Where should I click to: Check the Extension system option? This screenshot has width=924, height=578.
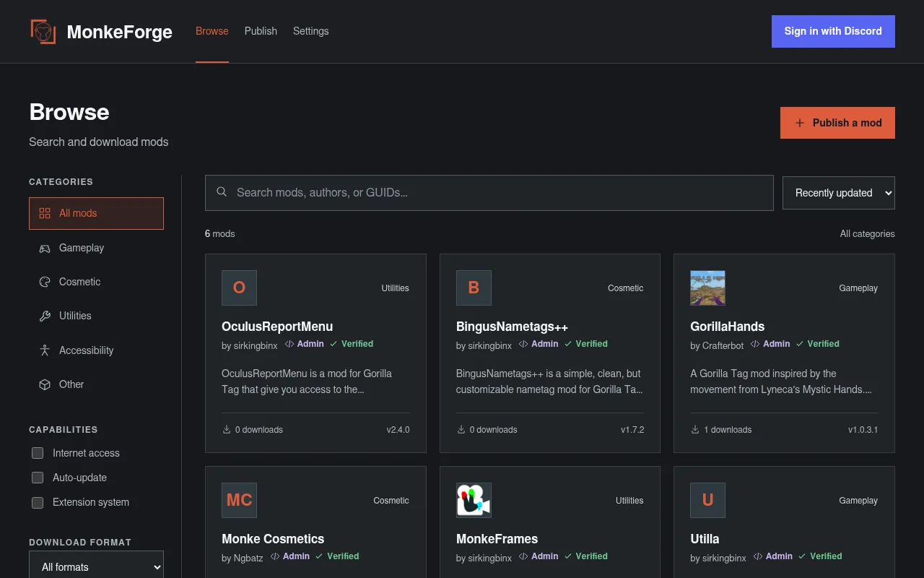(38, 502)
